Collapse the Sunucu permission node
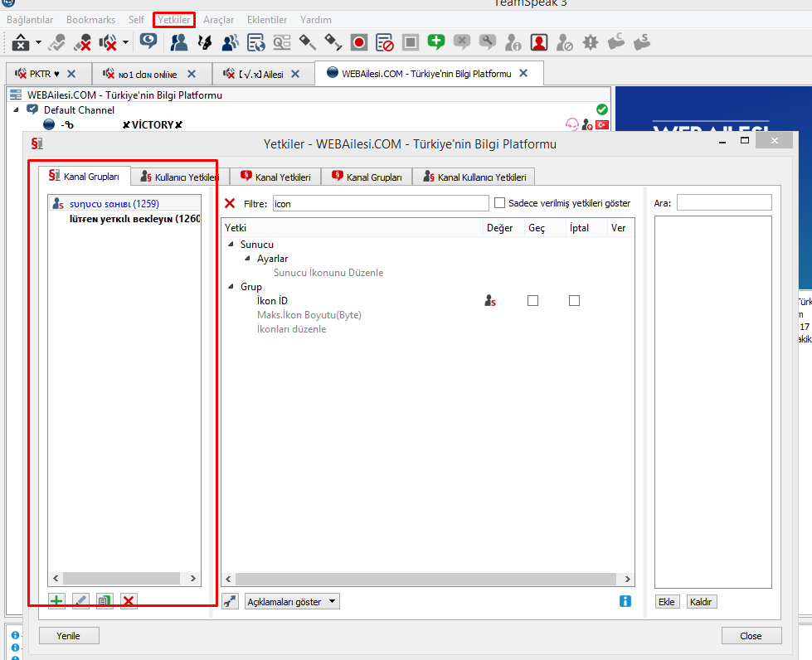 pos(231,244)
